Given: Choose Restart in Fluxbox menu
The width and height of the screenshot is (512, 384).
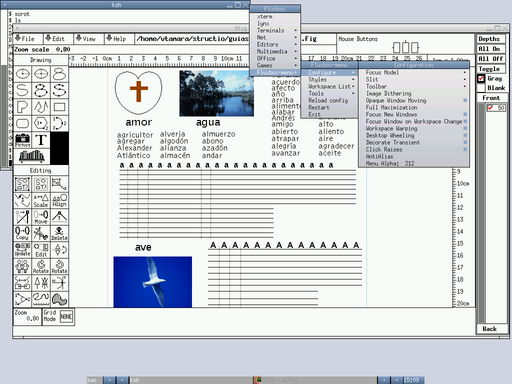Looking at the screenshot, I should click(329, 107).
